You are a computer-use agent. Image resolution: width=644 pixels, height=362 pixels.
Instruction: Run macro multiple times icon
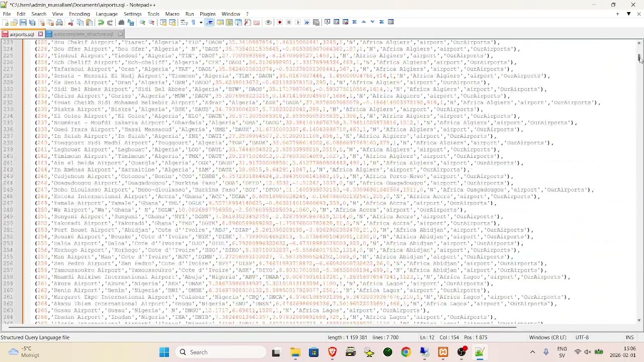pos(307,22)
